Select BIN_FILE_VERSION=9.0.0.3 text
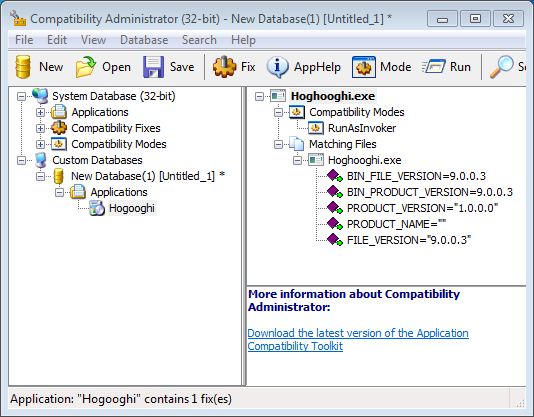 point(416,176)
